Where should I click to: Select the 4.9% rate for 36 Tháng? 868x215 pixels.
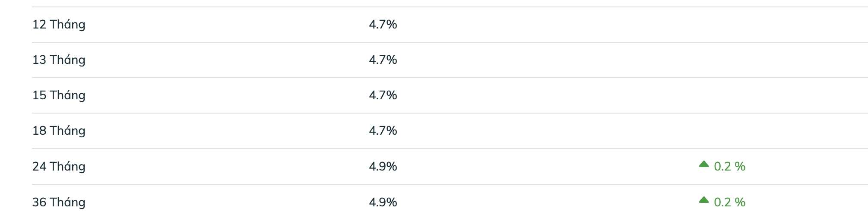(383, 202)
